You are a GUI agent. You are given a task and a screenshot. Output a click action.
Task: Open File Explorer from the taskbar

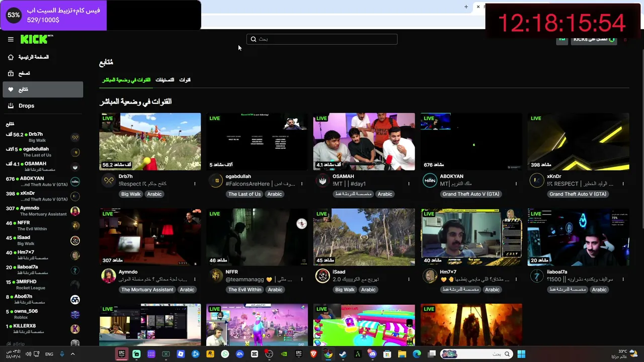point(402,354)
